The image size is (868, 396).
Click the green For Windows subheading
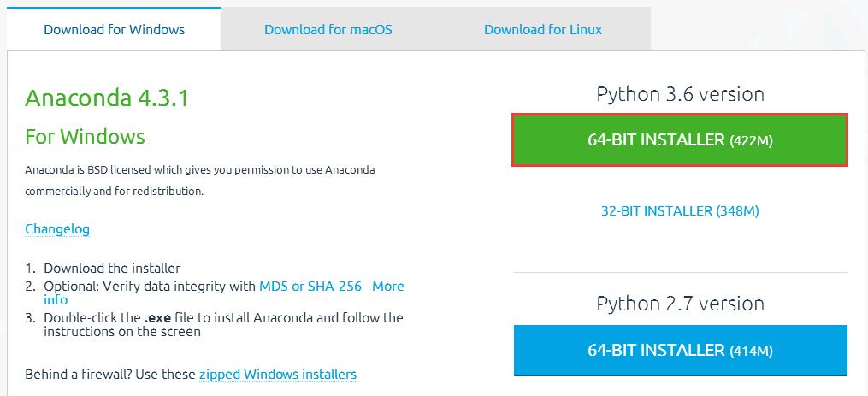point(85,137)
